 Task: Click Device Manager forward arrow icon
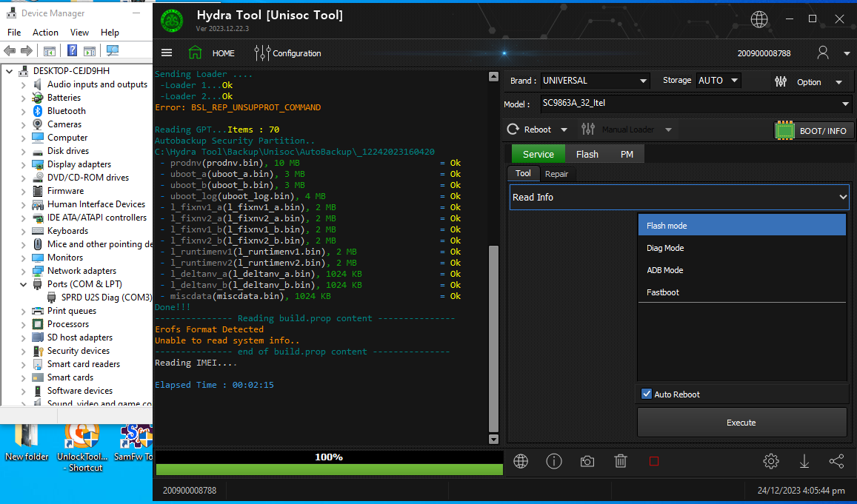coord(27,51)
